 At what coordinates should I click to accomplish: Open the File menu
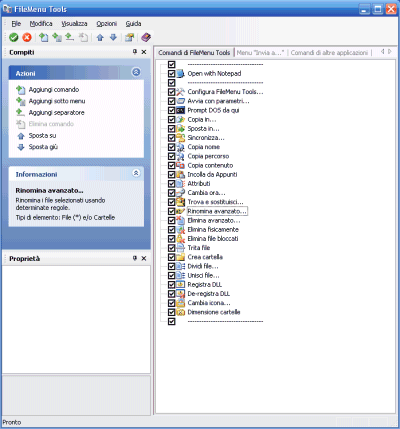pos(16,24)
